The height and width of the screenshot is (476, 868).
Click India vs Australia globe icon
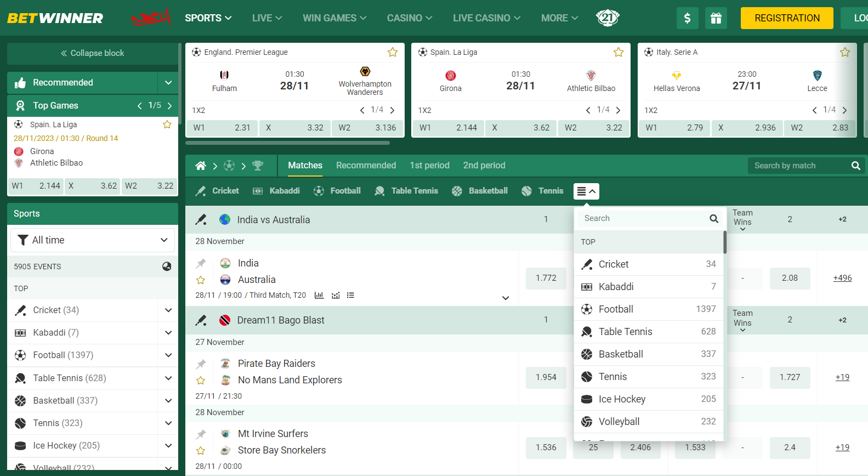coord(225,219)
